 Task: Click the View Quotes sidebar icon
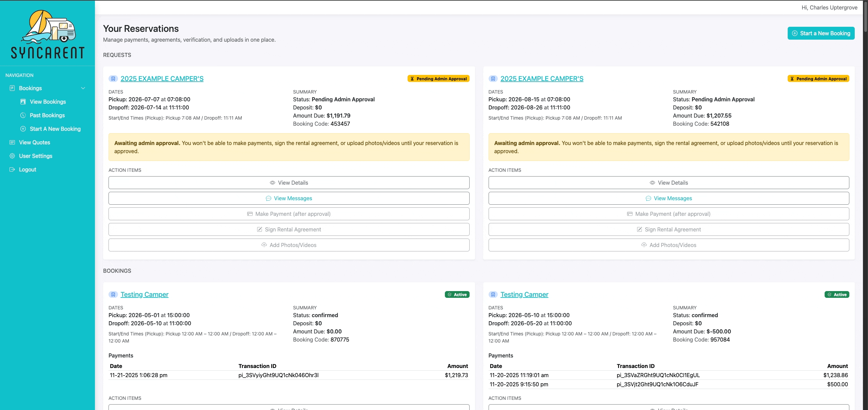[12, 142]
